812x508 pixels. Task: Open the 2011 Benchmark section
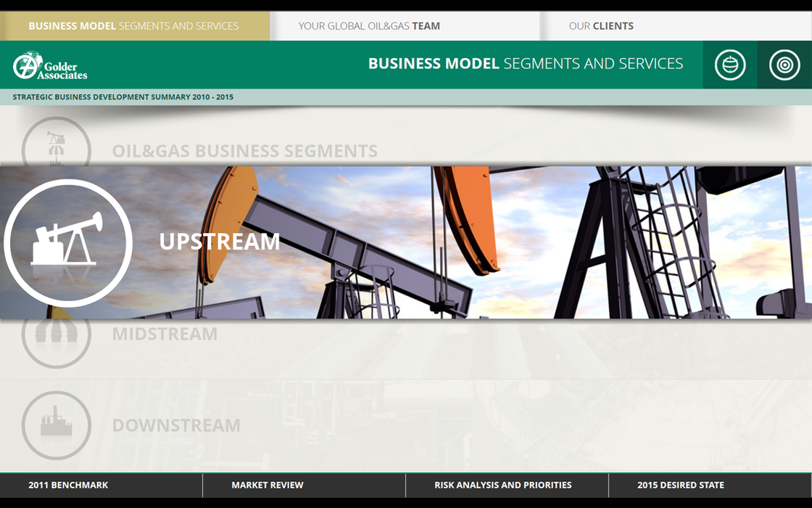(68, 485)
